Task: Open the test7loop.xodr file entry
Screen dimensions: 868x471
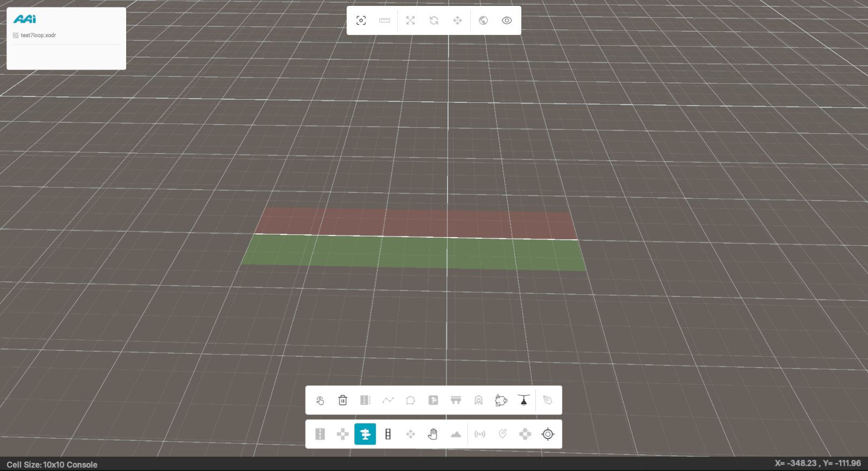Action: (x=38, y=36)
